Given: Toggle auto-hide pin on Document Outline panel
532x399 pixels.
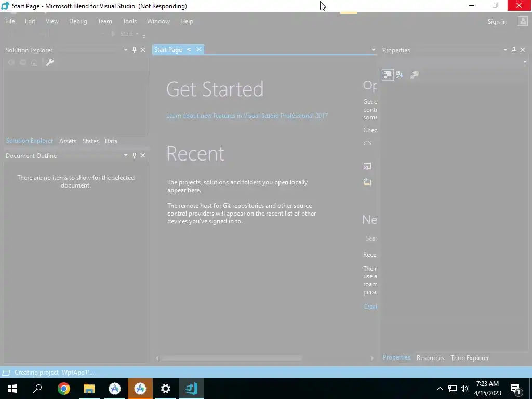Looking at the screenshot, I should click(135, 155).
